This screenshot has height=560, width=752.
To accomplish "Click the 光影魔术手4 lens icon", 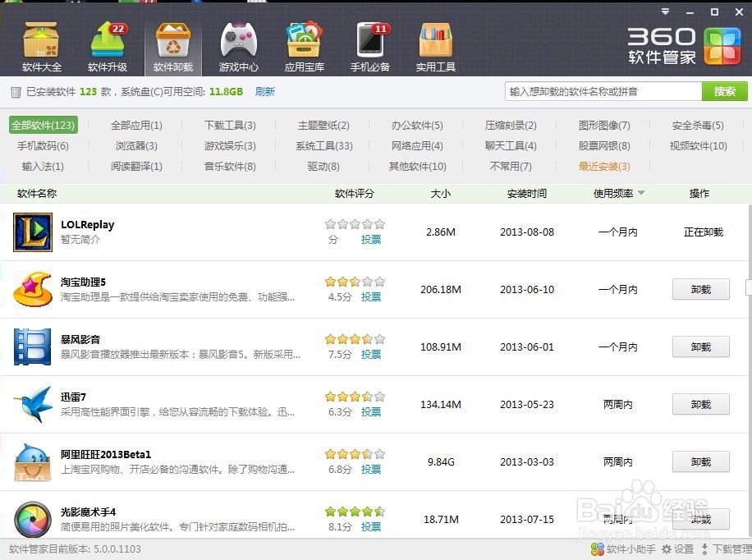I will point(33,519).
